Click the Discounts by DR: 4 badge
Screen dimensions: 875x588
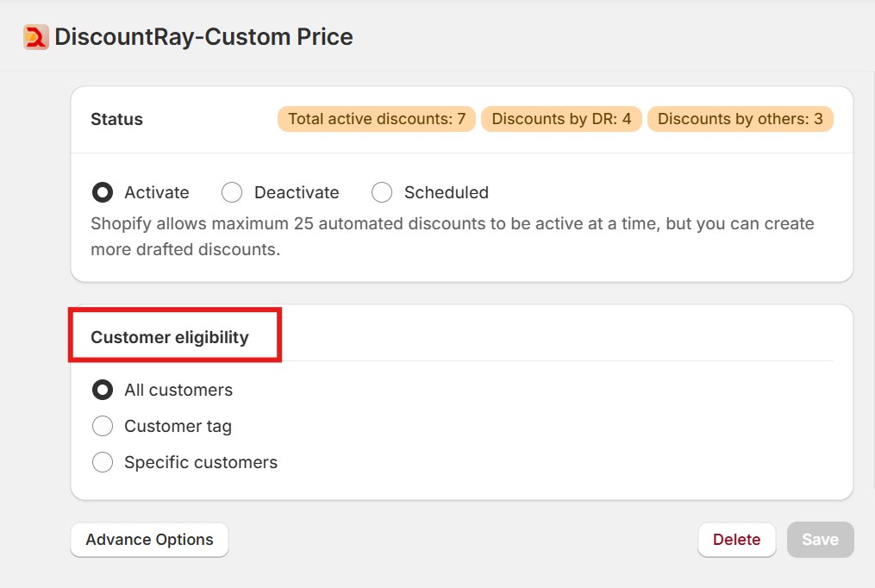(561, 119)
